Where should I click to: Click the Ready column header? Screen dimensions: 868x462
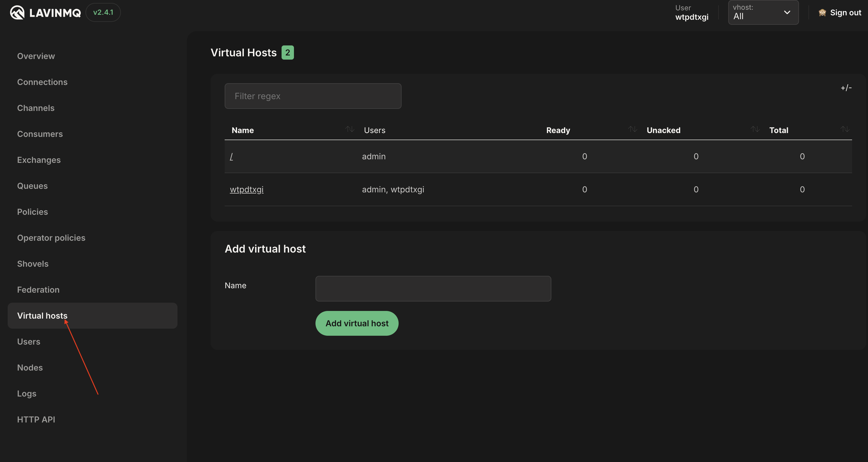tap(558, 130)
